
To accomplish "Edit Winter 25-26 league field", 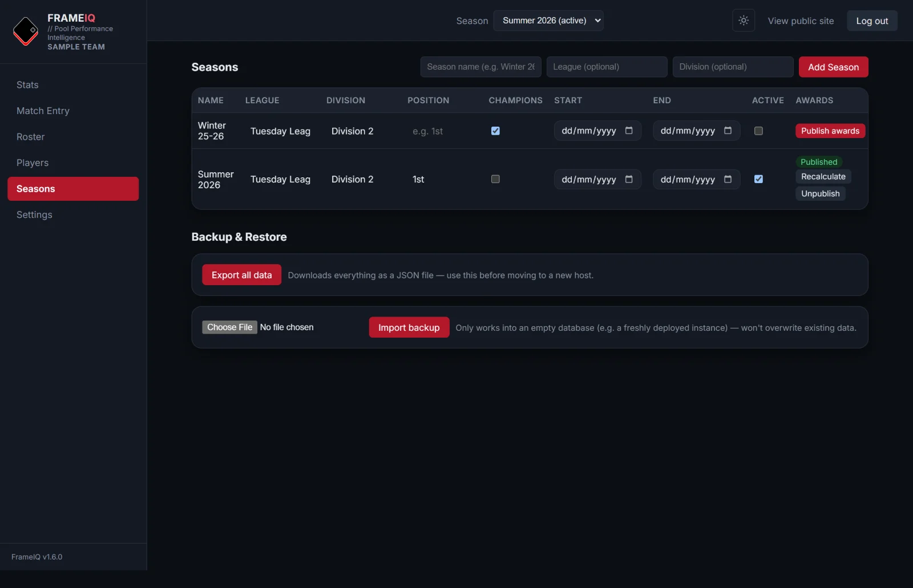I will [281, 131].
